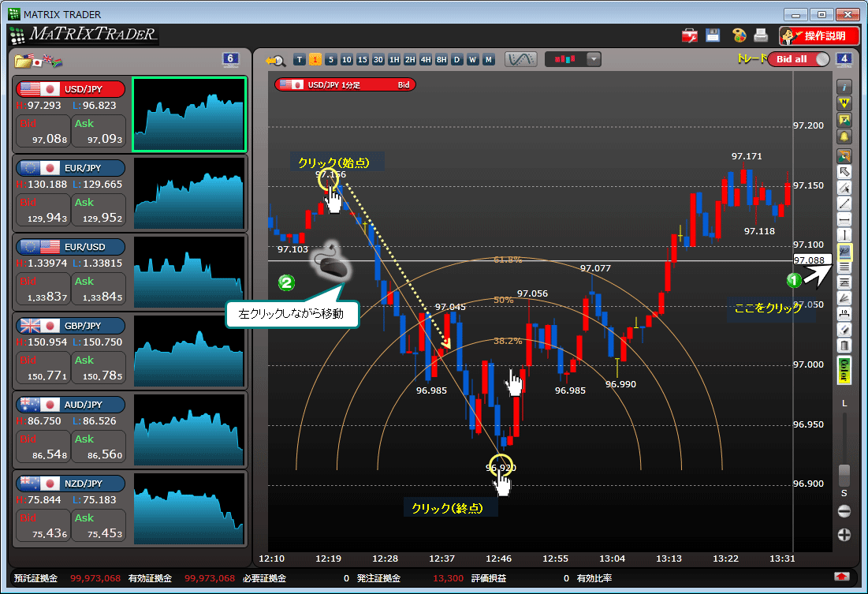868x594 pixels.
Task: Toggle the Bid all switch
Action: tap(799, 59)
